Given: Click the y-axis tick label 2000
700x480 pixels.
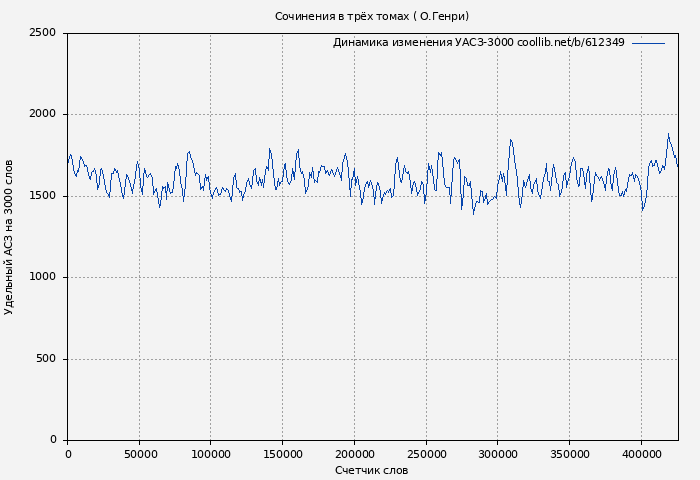Looking at the screenshot, I should (x=42, y=115).
